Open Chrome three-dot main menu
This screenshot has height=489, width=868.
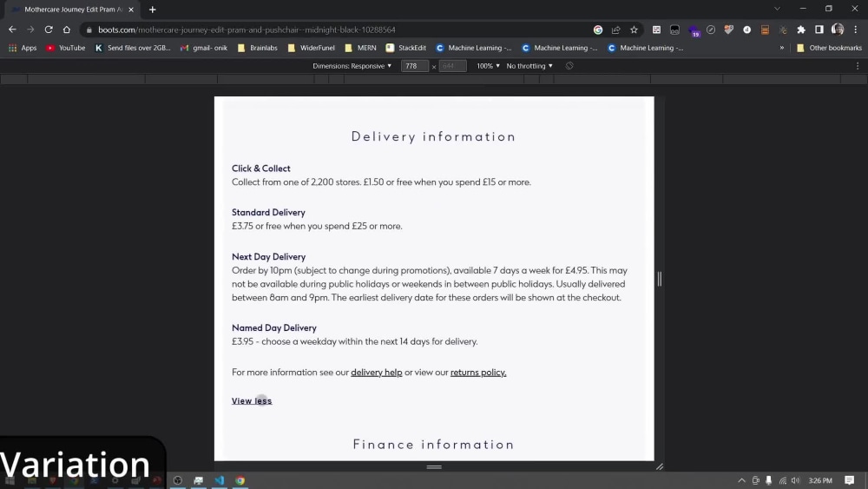tap(856, 30)
